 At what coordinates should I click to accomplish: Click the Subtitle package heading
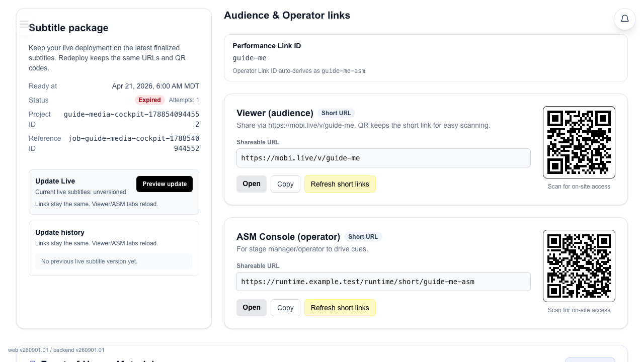[68, 28]
